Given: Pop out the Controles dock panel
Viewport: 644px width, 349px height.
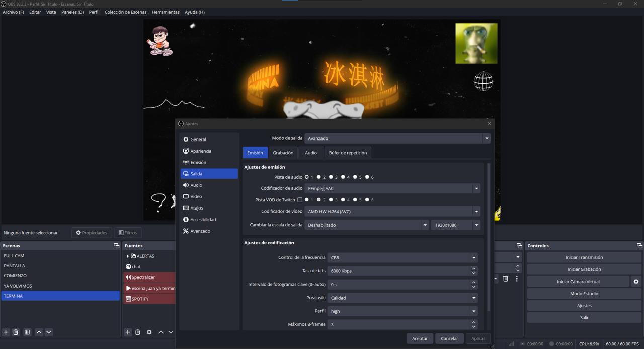Looking at the screenshot, I should click(639, 246).
